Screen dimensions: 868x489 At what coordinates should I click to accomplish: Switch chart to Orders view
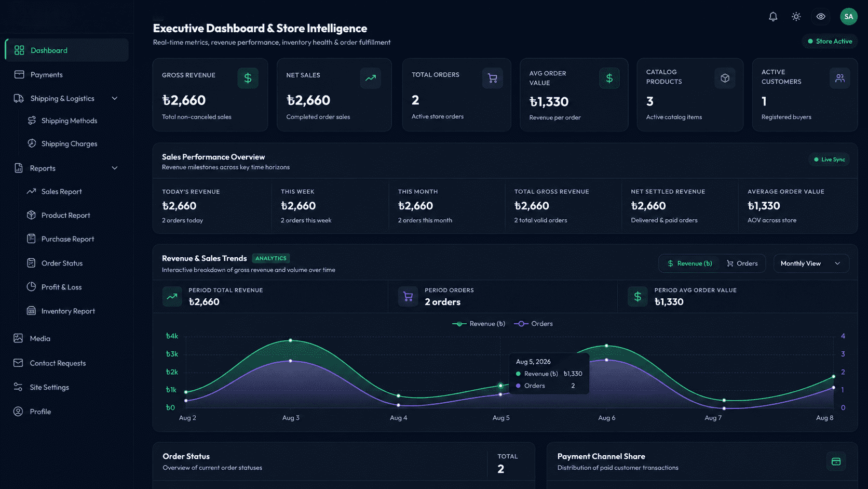pos(742,263)
